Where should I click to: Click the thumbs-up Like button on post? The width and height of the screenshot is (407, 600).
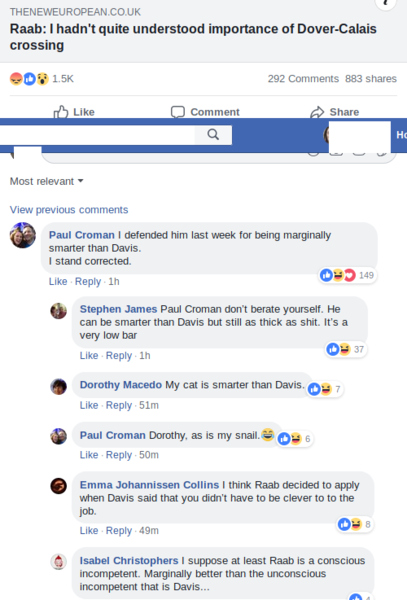click(x=74, y=112)
